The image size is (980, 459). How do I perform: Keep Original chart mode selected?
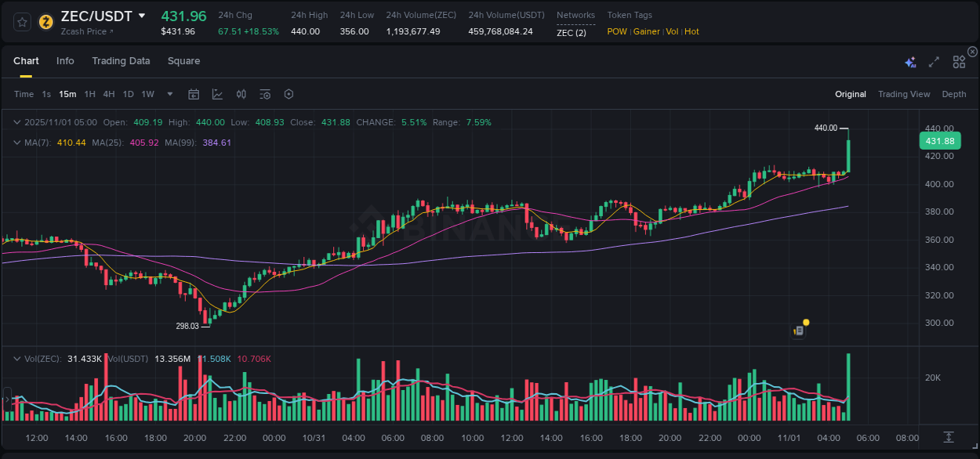pyautogui.click(x=850, y=94)
